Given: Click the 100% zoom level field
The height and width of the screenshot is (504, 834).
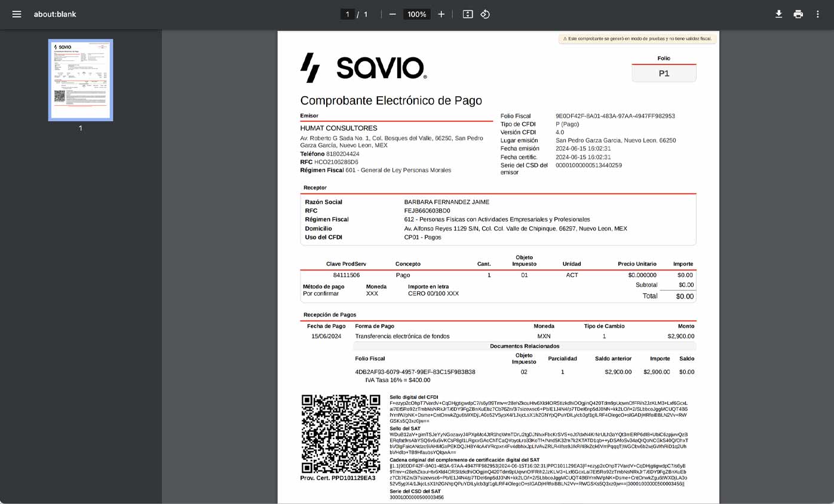Looking at the screenshot, I should tap(416, 14).
